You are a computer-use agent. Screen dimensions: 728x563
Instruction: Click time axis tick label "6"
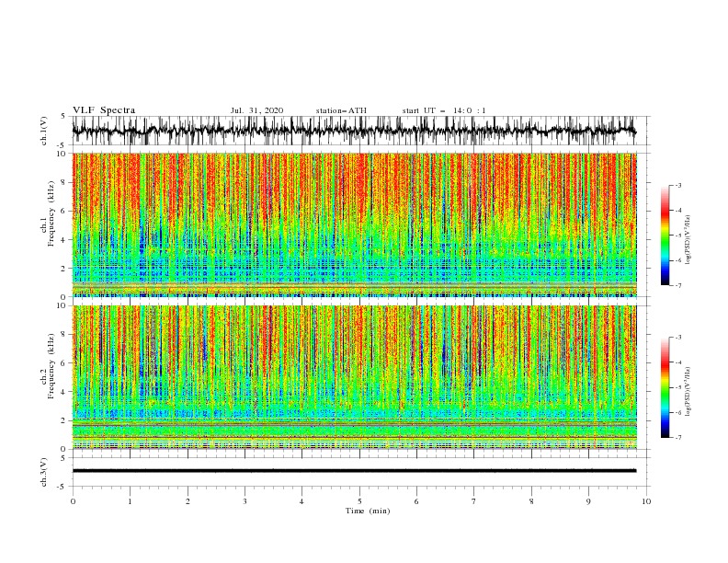coord(416,501)
